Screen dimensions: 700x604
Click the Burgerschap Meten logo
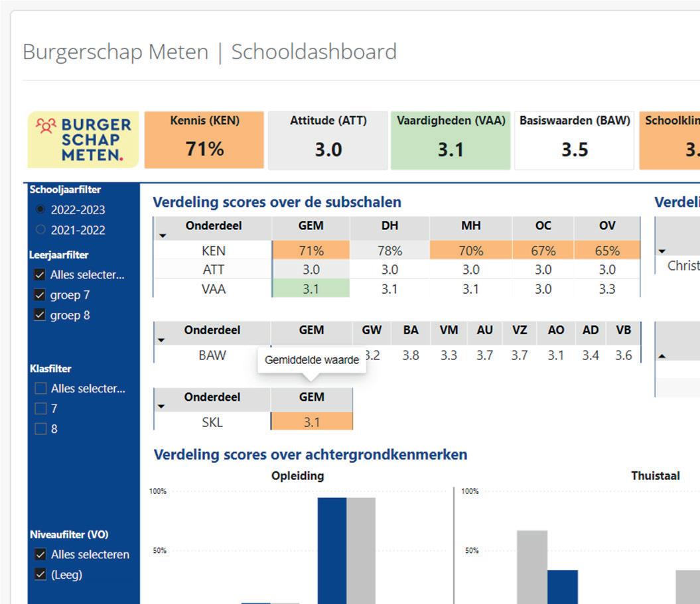(83, 140)
